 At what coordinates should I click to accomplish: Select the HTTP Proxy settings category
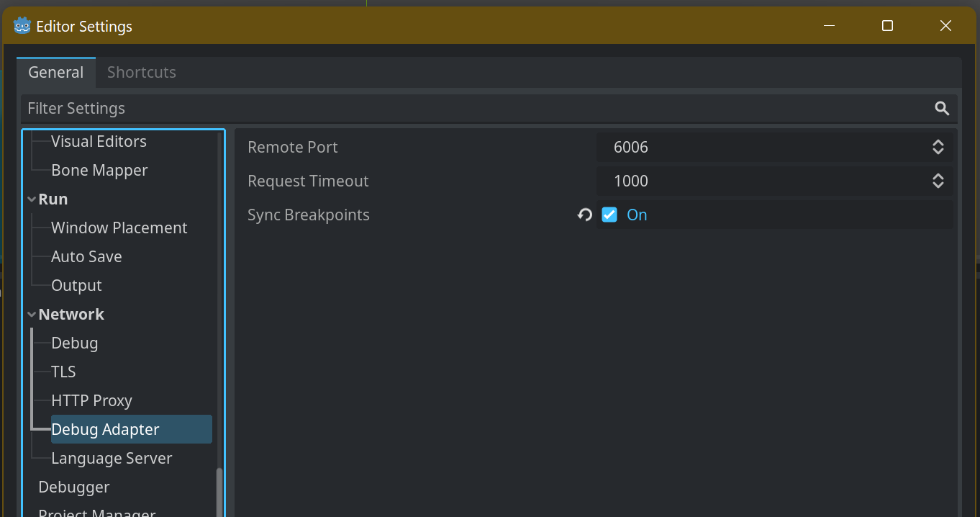coord(91,400)
